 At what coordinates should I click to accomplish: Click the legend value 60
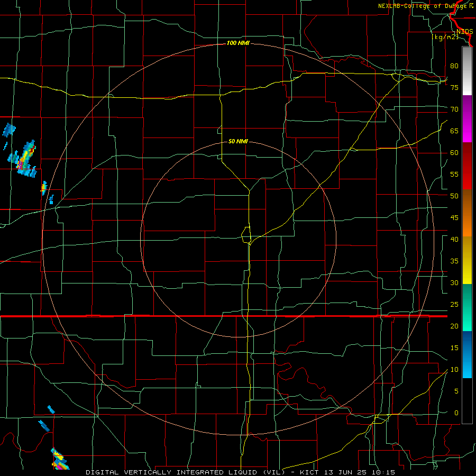(454, 152)
